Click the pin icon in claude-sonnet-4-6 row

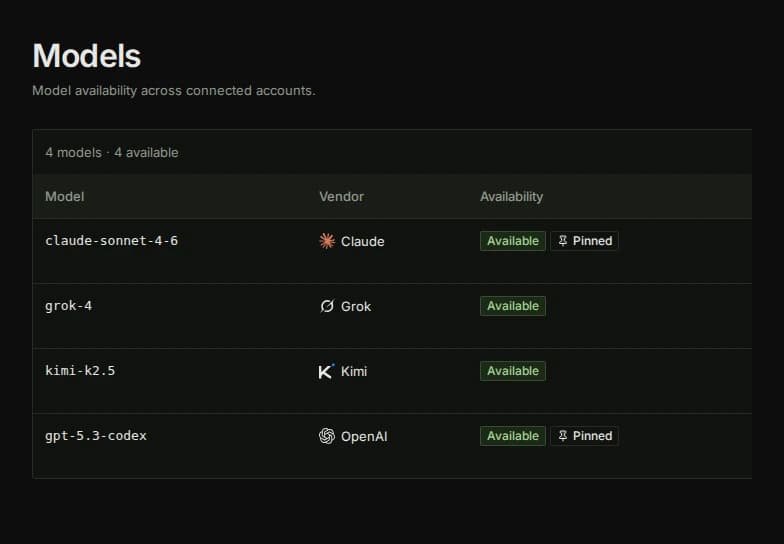(562, 241)
